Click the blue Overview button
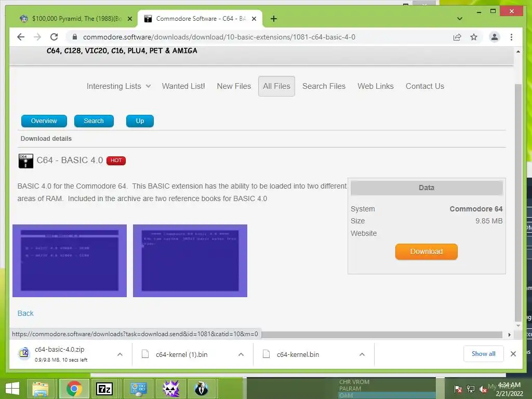Screen dimensions: 532x399 [44, 121]
